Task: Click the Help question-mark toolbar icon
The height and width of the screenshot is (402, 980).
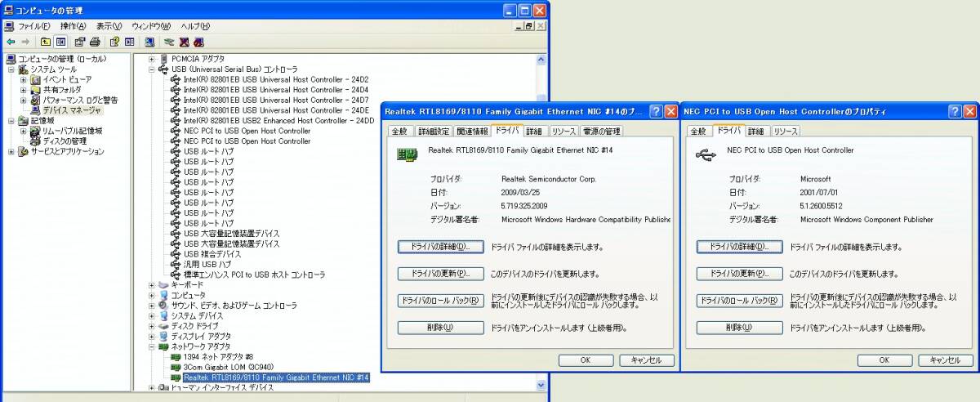Action: coord(115,42)
